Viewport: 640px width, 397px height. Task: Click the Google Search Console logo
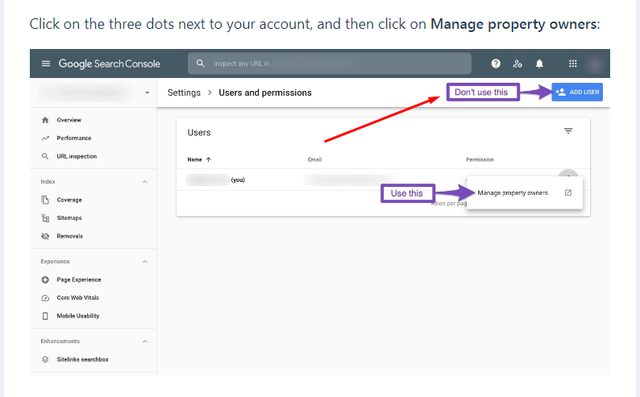pyautogui.click(x=109, y=64)
